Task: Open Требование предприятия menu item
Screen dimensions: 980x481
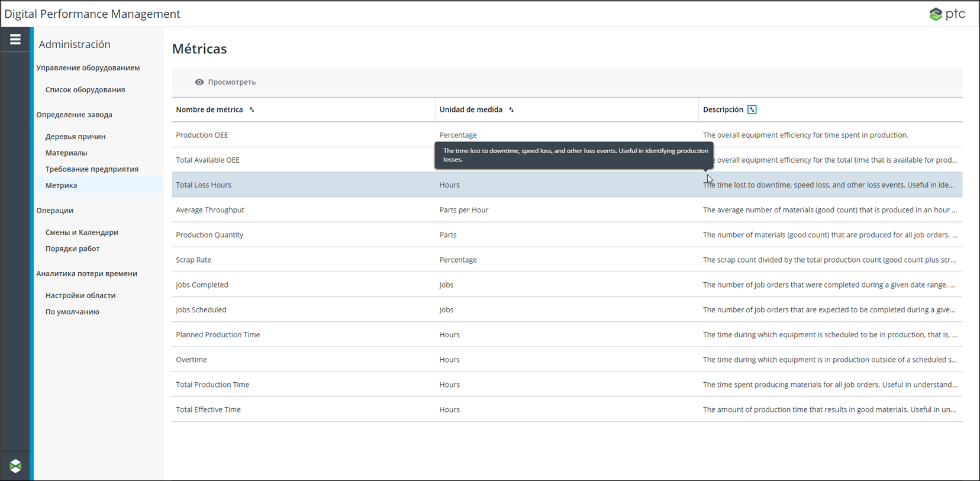Action: click(92, 169)
